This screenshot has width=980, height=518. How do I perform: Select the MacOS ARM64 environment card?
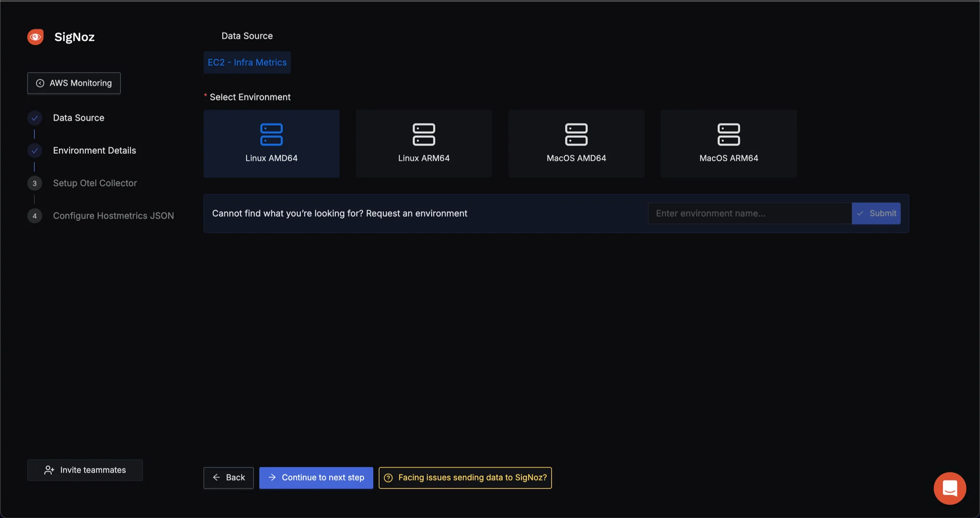[x=729, y=143]
